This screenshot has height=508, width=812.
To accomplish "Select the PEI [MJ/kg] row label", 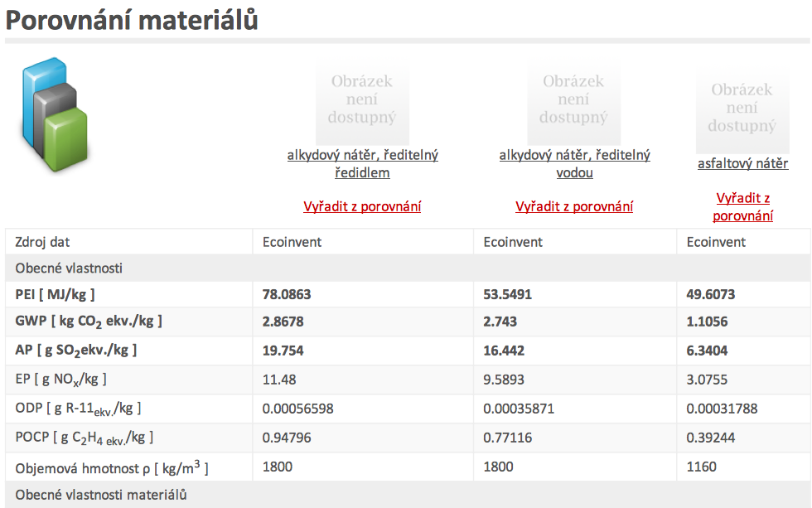I will (x=55, y=295).
